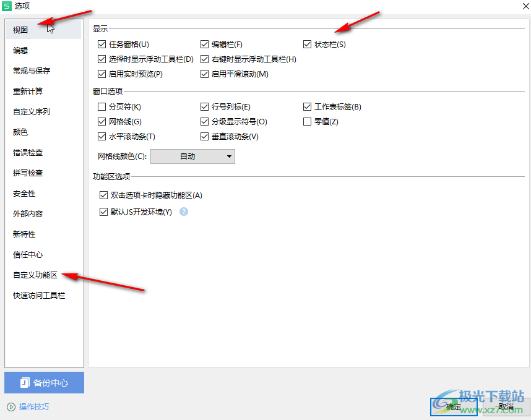Screen dimensions: 531x420
Task: Click the WPS S logo in the title bar
Action: point(7,6)
